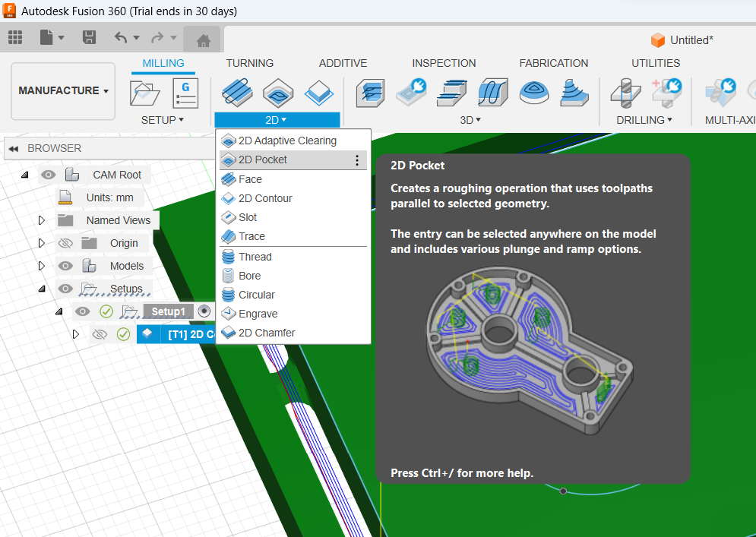Screen dimensions: 756x537
Task: Collapse the Setup1 tree node
Action: tap(59, 311)
